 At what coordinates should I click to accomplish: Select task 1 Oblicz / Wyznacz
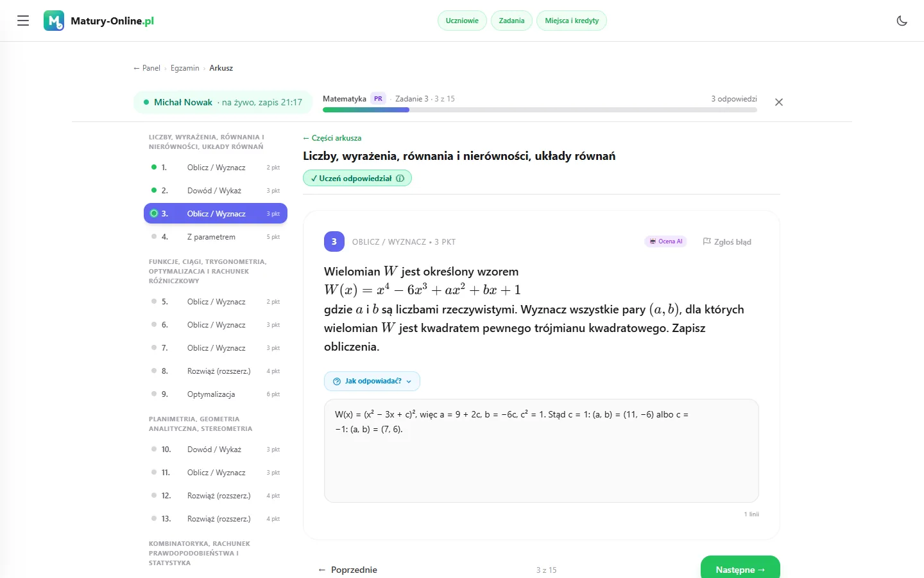coord(216,168)
